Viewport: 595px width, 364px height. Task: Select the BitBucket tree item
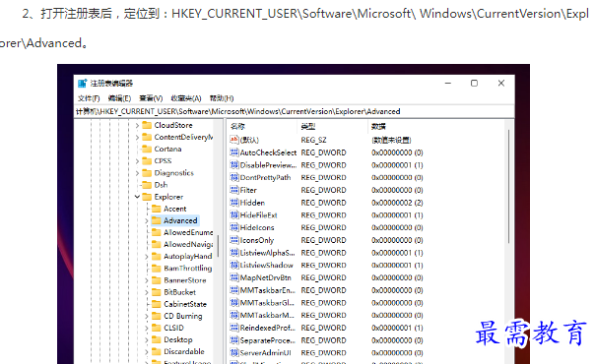180,292
